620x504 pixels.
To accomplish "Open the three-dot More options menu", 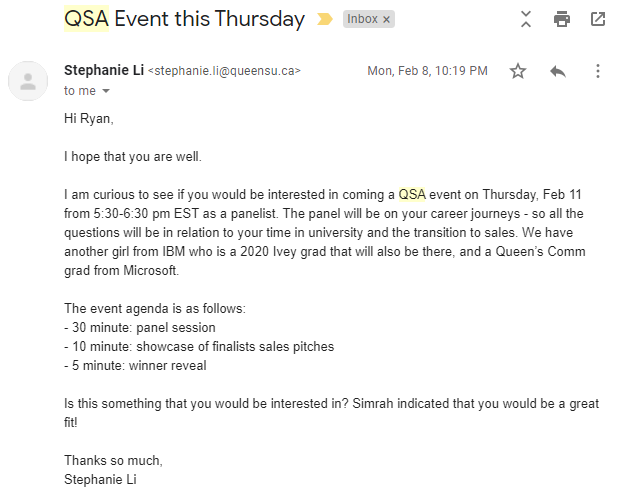I will 597,71.
